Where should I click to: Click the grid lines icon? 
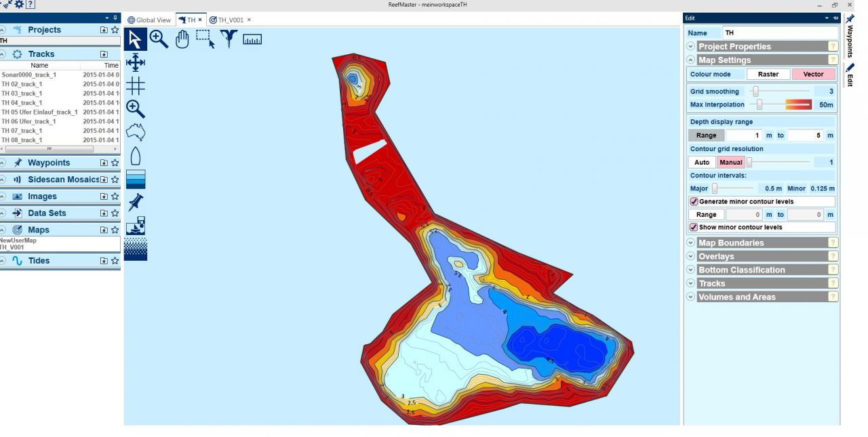pos(136,86)
